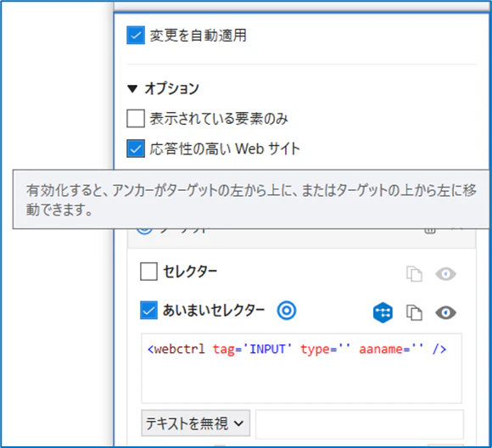Disable 応答性の高い Web サイト checkbox
Image resolution: width=492 pixels, height=448 pixels.
coord(136,148)
